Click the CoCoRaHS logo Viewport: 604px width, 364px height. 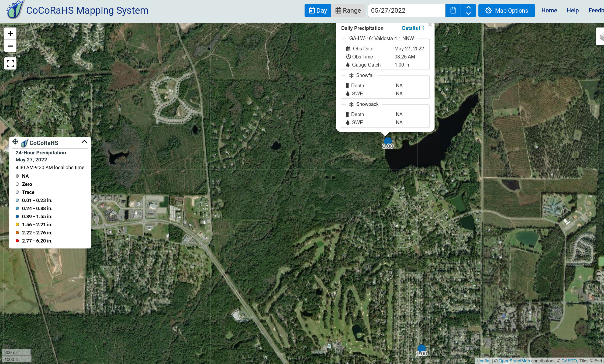(15, 10)
